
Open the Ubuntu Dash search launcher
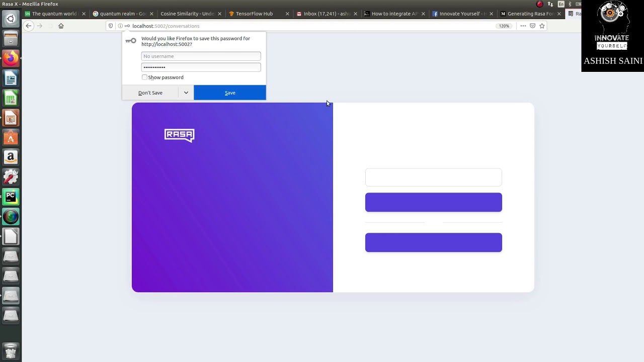(x=11, y=19)
